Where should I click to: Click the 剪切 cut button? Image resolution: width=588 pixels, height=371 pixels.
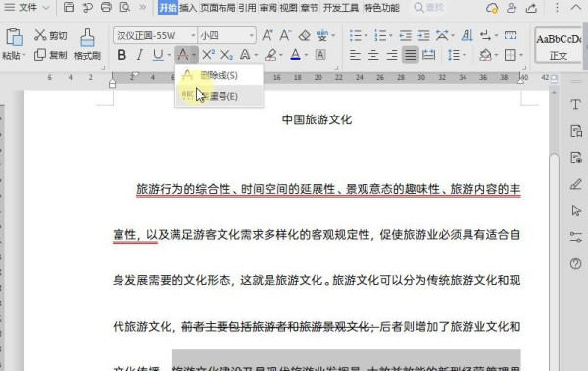tap(51, 35)
